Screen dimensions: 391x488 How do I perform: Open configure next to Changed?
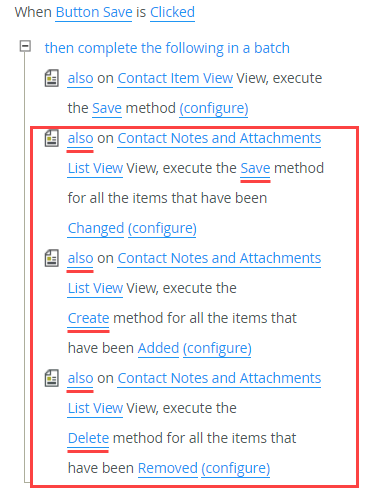click(x=162, y=228)
